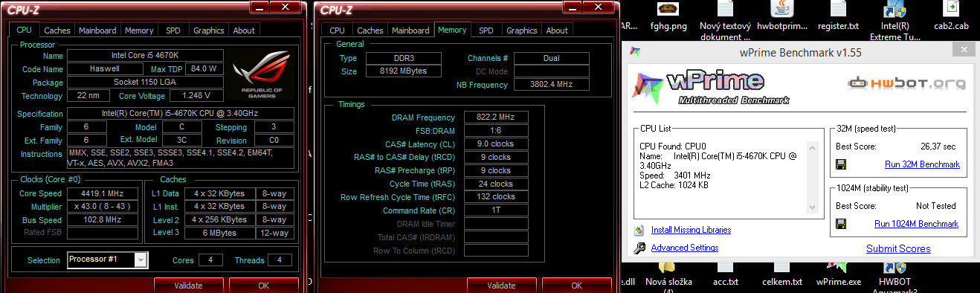Click OK in the right CPU-Z Memory window
This screenshot has height=293, width=980.
[576, 285]
